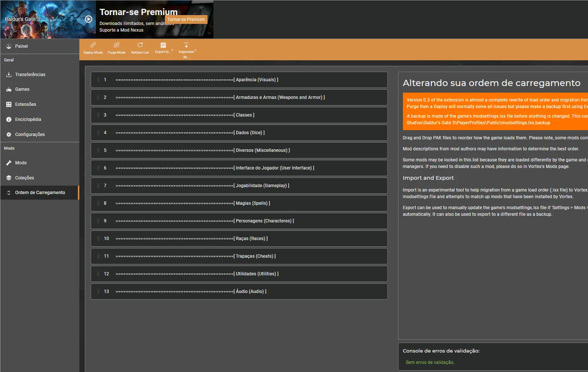Click the drag handle of row 3
Screen dimensions: 588x372
98,115
